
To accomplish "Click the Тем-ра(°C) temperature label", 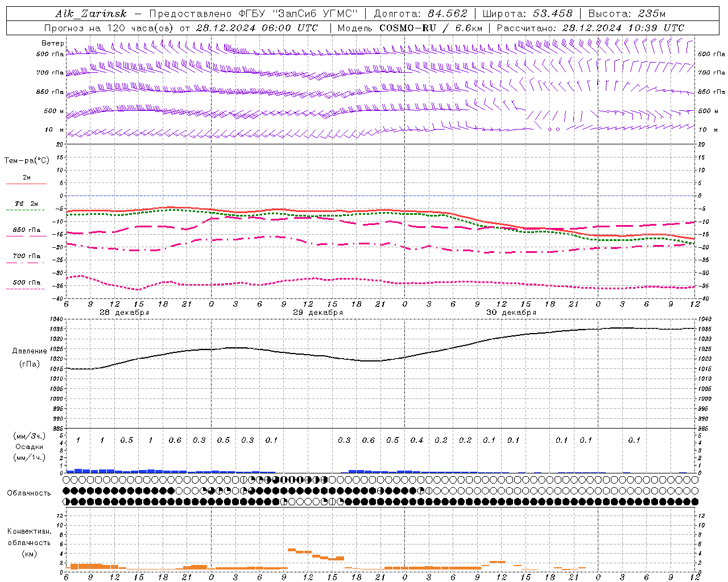I will 27,161.
